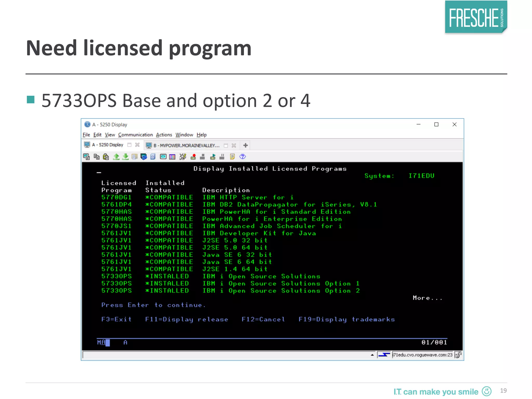Click the yellow notepad toolbar icon
The width and height of the screenshot is (532, 399).
pyautogui.click(x=232, y=157)
